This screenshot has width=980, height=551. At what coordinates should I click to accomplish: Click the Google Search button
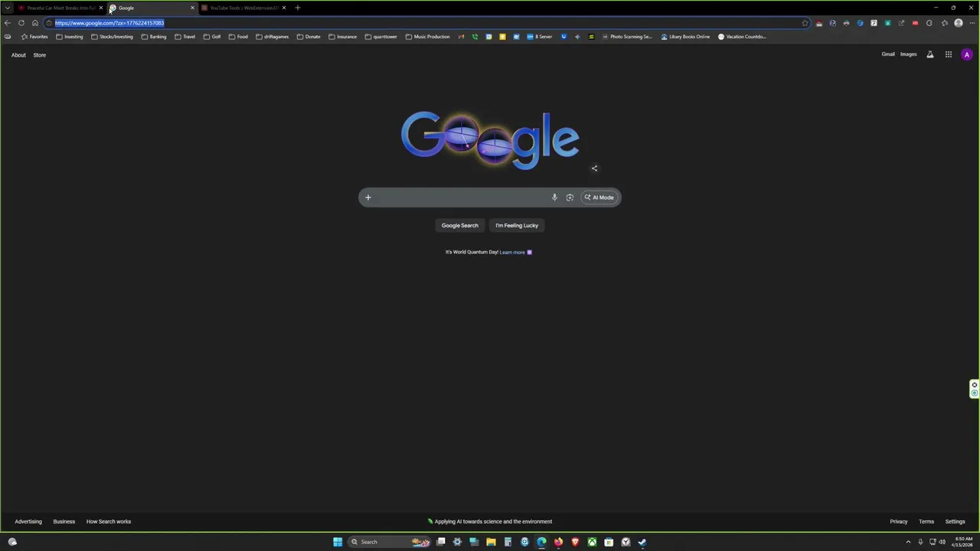[x=459, y=226]
